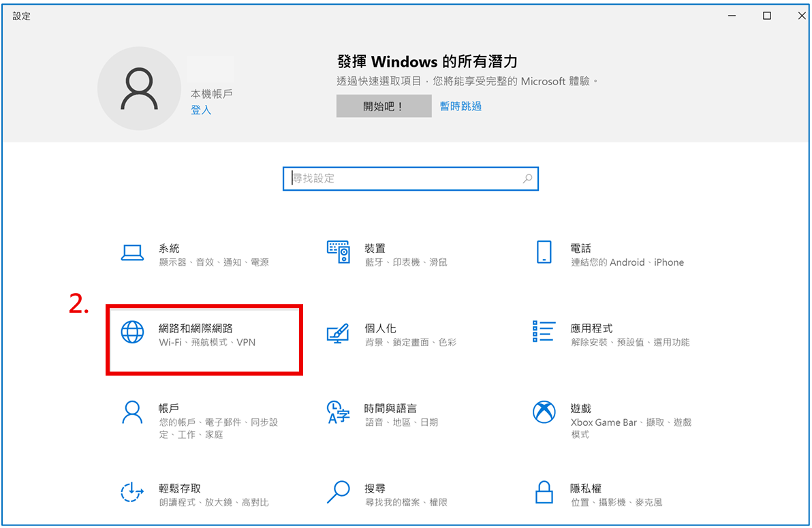Viewport: 812px width, 528px height.
Task: Click the 暫時跳過 skip link
Action: click(x=460, y=106)
